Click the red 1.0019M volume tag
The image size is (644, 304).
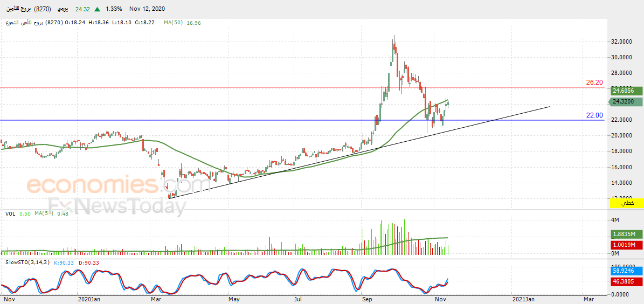point(627,245)
